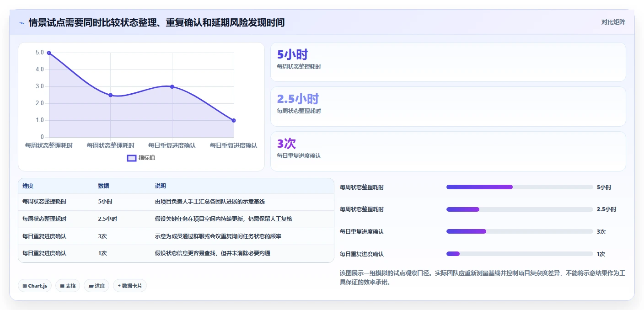Image resolution: width=644 pixels, height=310 pixels.
Task: Click description starting 假设状态信息更容易查找
Action: coord(213,253)
